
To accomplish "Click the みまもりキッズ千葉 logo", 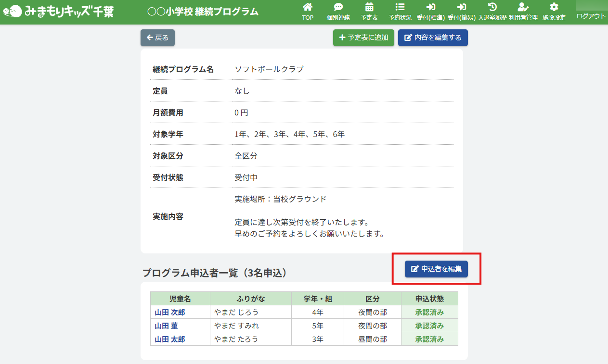I will (x=59, y=12).
